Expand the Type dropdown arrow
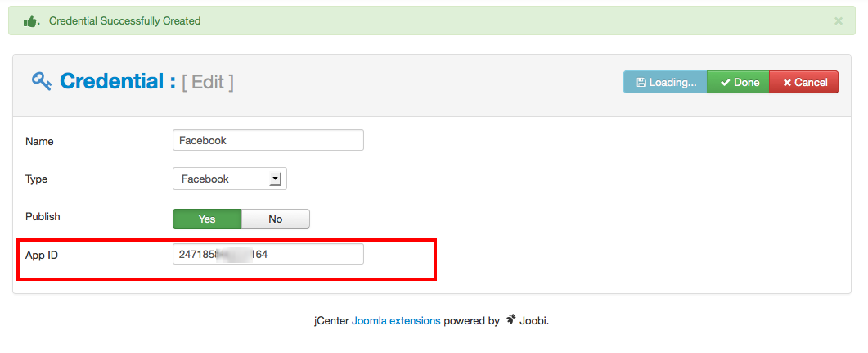Viewport: 868px width, 353px height. click(275, 179)
